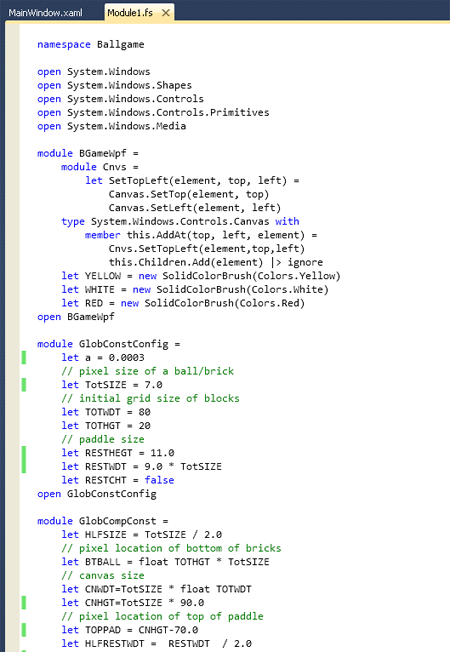
Task: Click the '// canvas size' comment
Action: point(103,575)
